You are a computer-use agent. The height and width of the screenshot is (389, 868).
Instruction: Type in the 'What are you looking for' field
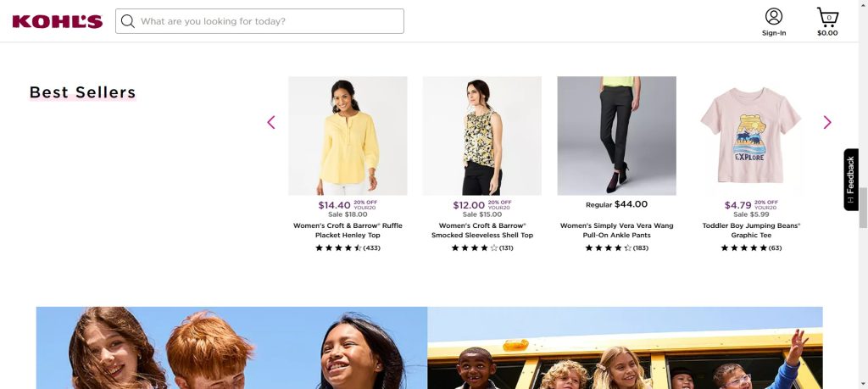(x=267, y=21)
